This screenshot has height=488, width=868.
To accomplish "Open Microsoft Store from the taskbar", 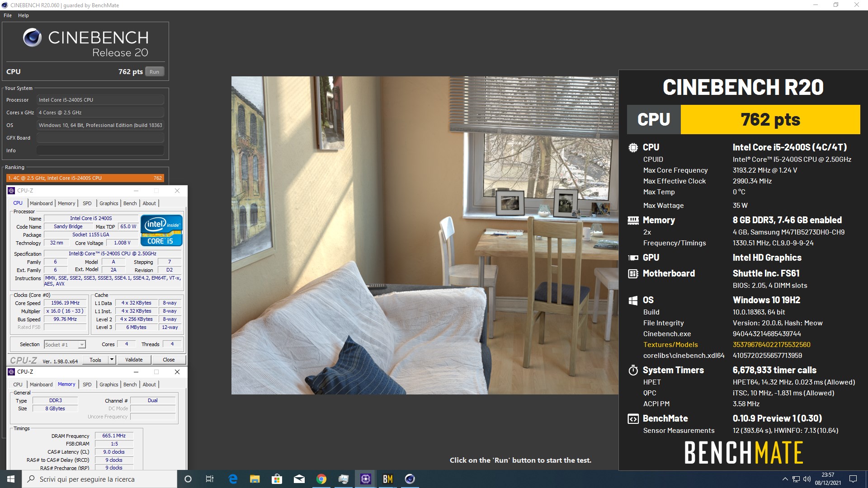I will click(277, 479).
